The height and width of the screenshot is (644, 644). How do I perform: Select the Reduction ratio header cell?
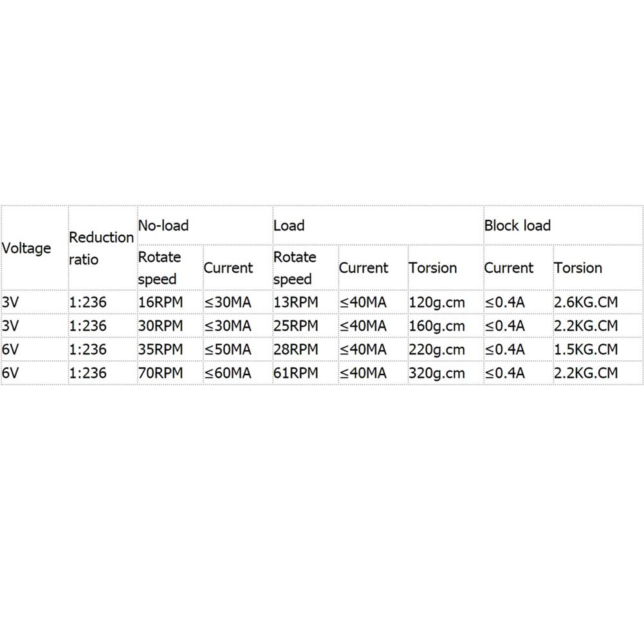tap(102, 248)
